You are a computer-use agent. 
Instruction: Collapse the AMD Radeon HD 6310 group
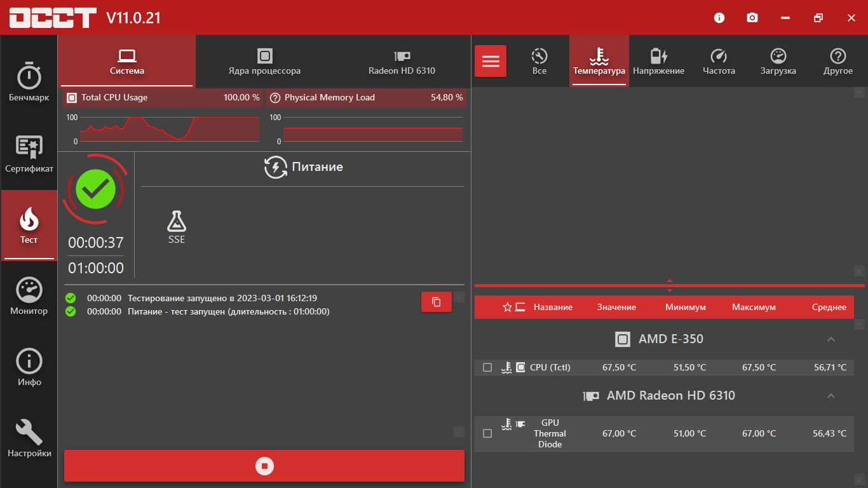(831, 396)
